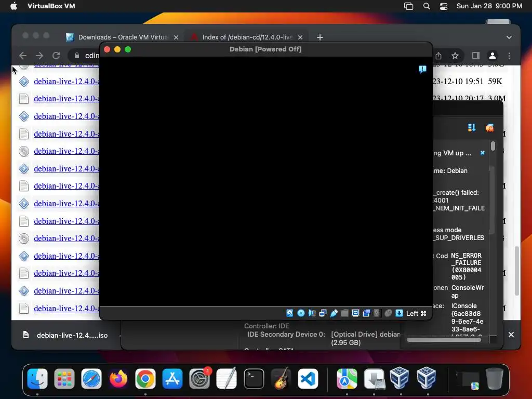Click the horizontal scrollbar at VirtualBox Manager bottom

444,340
